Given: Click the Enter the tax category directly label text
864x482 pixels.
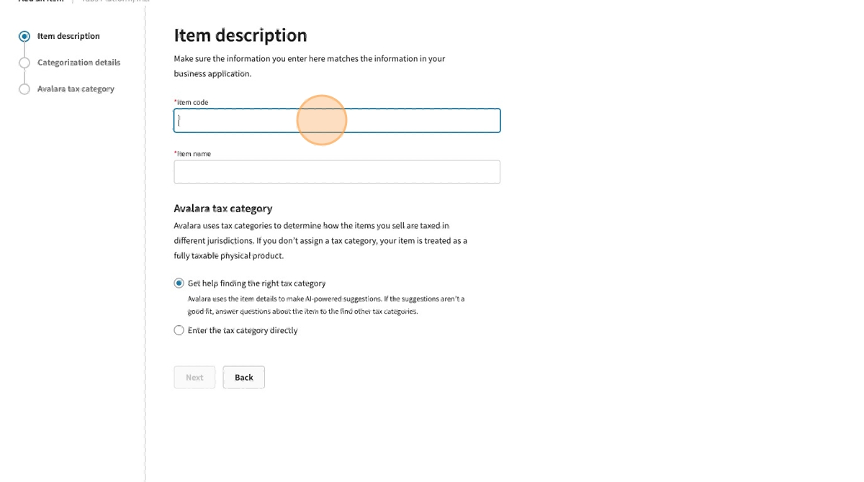Looking at the screenshot, I should 242,330.
